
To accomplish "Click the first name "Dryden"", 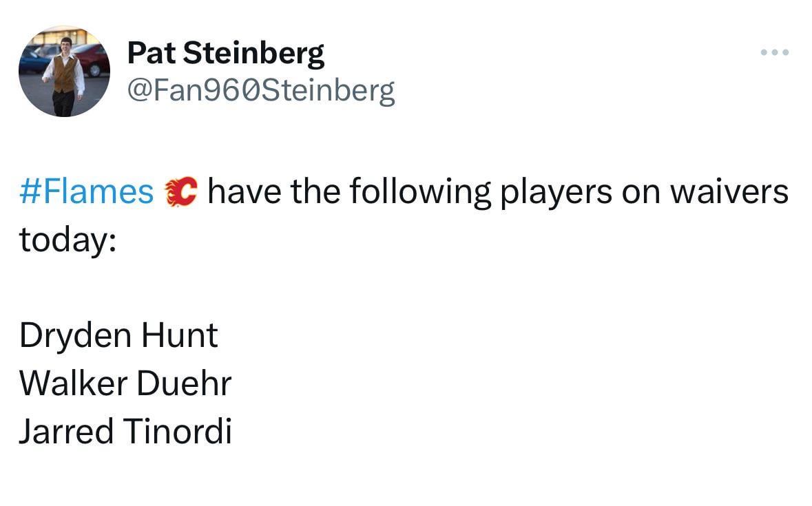I will pos(75,336).
